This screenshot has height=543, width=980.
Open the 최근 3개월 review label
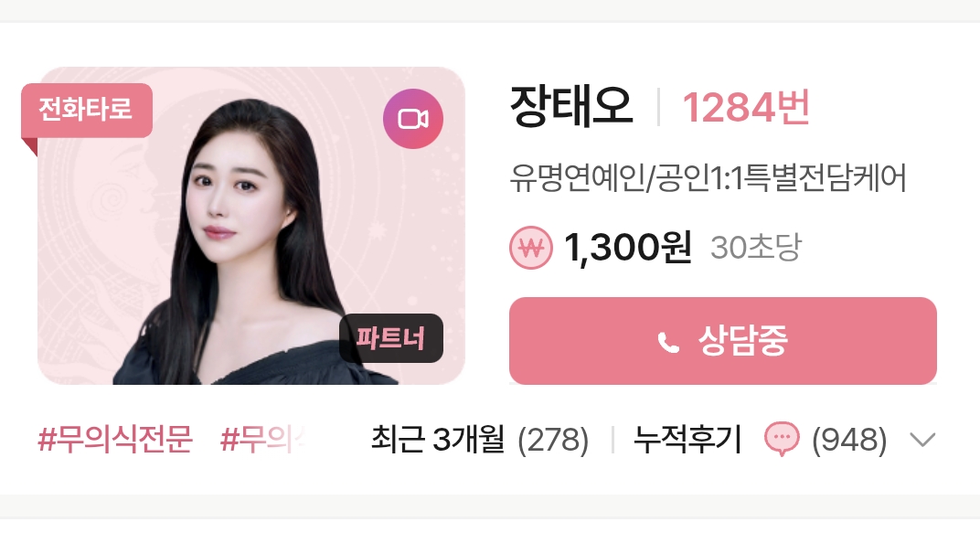[x=438, y=439]
